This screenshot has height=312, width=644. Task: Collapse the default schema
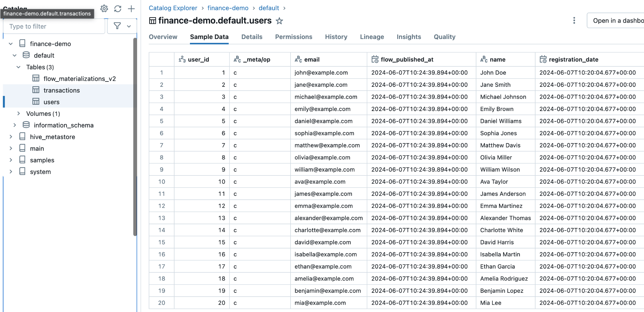(15, 55)
